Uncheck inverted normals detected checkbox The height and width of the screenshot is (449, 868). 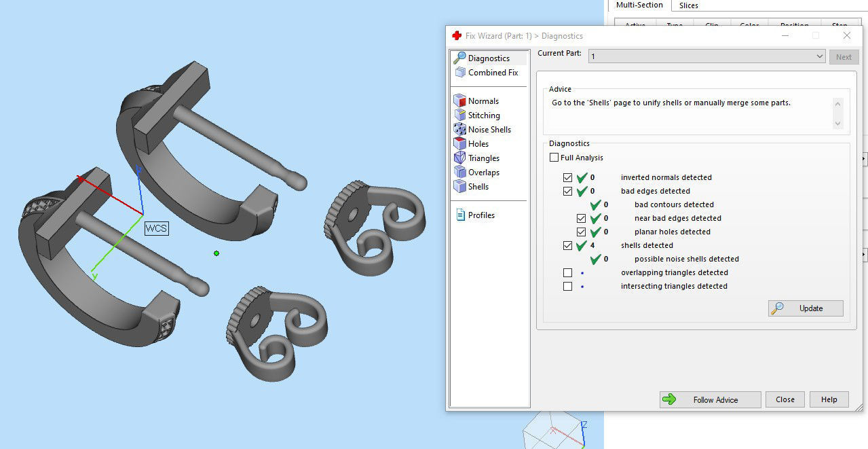(x=567, y=178)
